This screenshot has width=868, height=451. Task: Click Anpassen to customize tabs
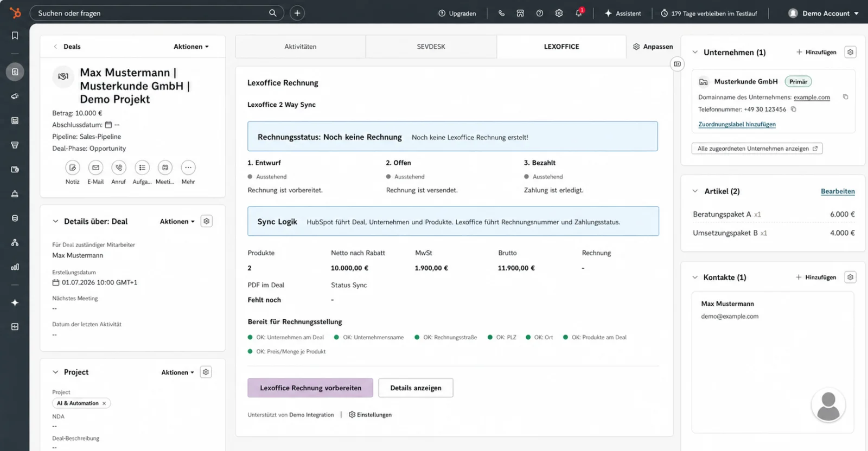pos(653,47)
